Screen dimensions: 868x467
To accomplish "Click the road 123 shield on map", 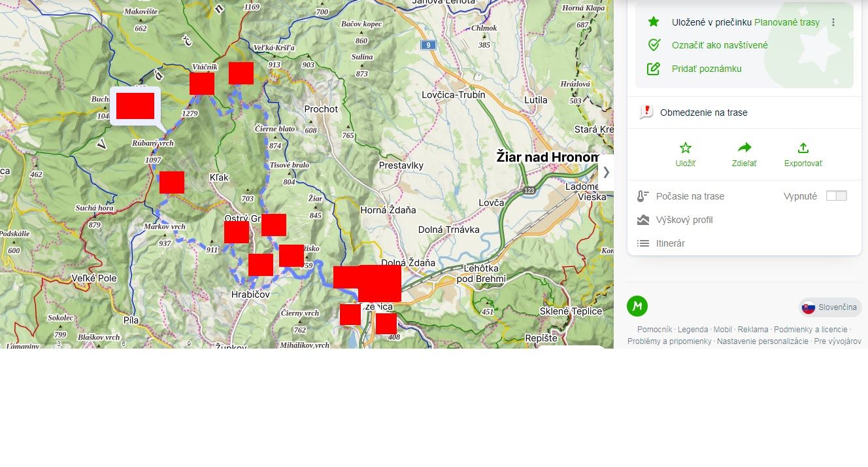I will pos(528,190).
